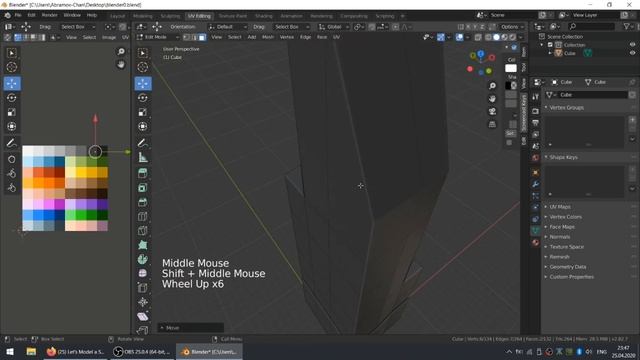640x360 pixels.
Task: Switch to wireframe viewport shading
Action: [488, 37]
